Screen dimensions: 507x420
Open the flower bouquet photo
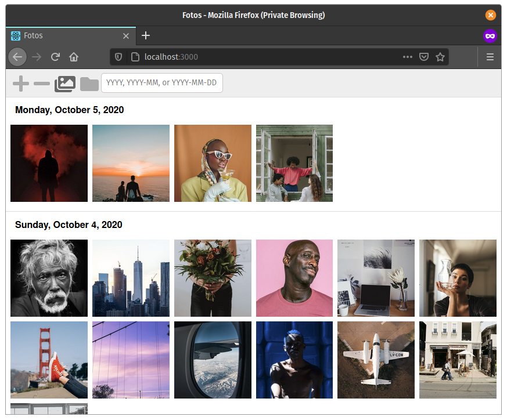pos(213,278)
